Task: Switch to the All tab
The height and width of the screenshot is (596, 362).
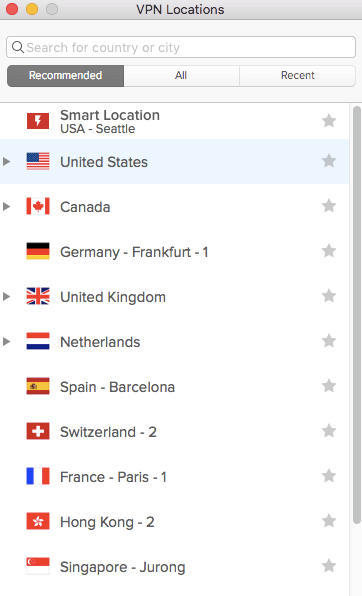Action: point(181,76)
